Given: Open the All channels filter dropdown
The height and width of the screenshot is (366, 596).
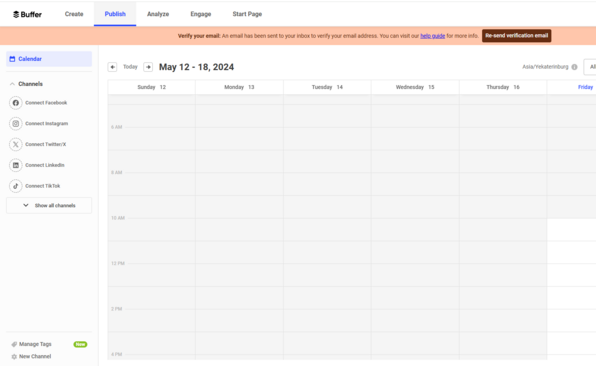Looking at the screenshot, I should [590, 67].
